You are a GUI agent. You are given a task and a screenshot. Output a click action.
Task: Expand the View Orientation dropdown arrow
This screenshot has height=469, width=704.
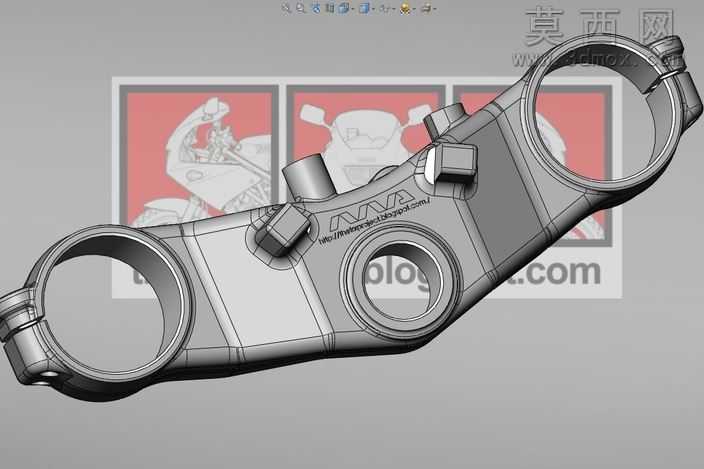click(x=353, y=9)
